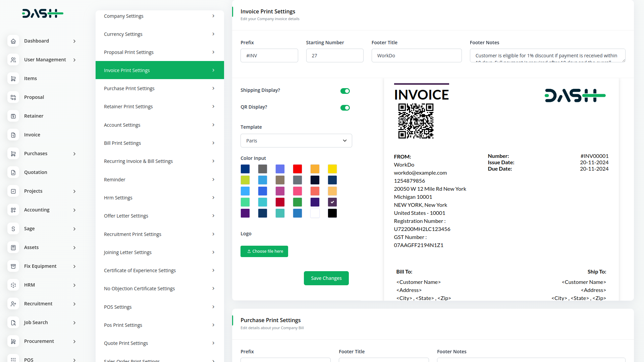Expand the Projects chevron
This screenshot has width=644, height=362.
(74, 191)
